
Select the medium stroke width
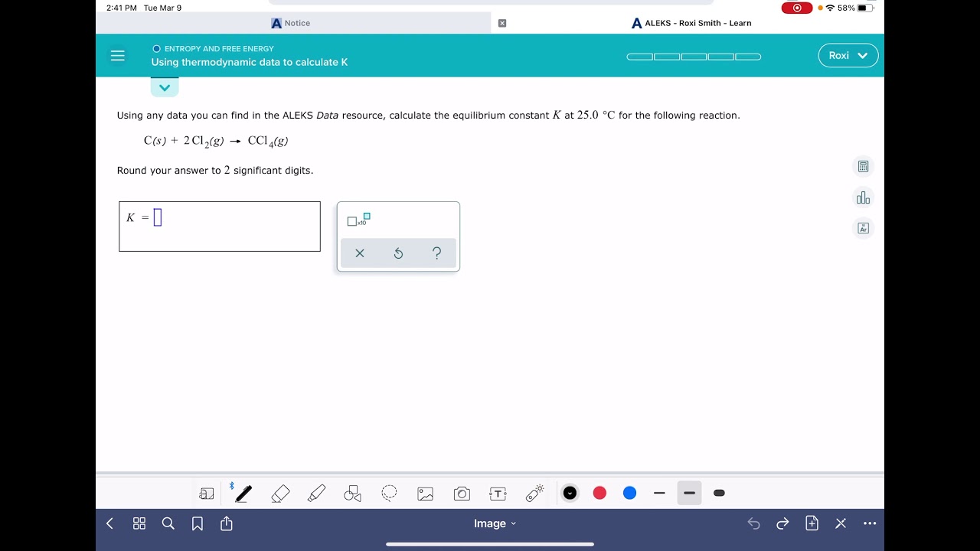click(x=689, y=493)
